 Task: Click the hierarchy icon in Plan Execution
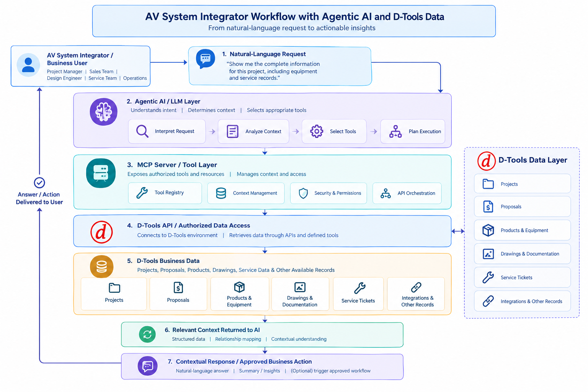point(395,131)
